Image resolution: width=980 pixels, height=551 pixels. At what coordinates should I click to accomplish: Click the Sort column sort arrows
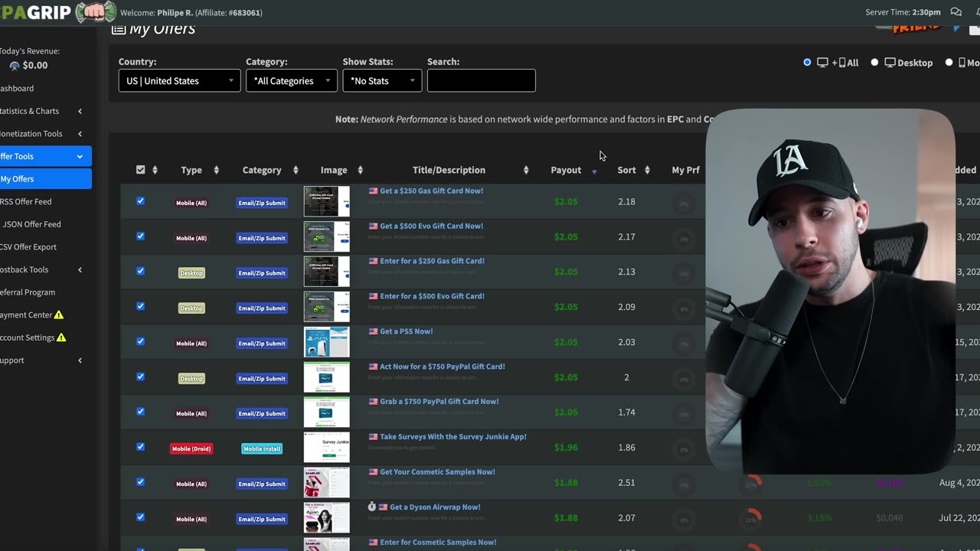(647, 170)
